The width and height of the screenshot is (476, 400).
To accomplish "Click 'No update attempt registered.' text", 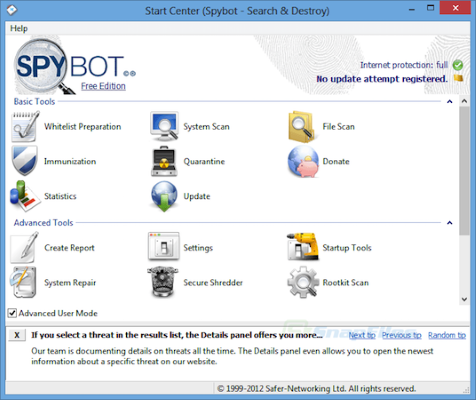I will [x=382, y=79].
